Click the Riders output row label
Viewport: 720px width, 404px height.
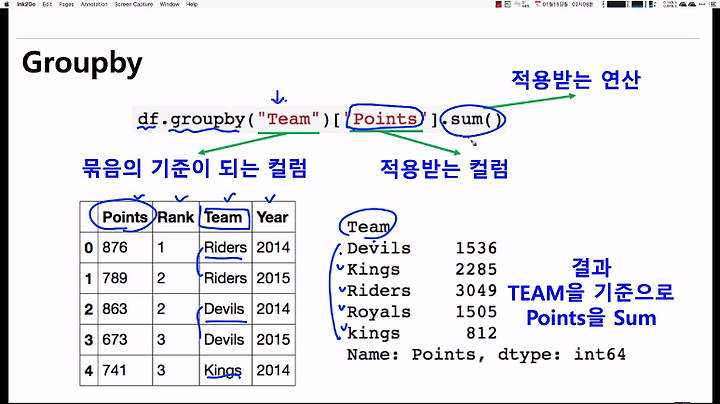point(379,291)
